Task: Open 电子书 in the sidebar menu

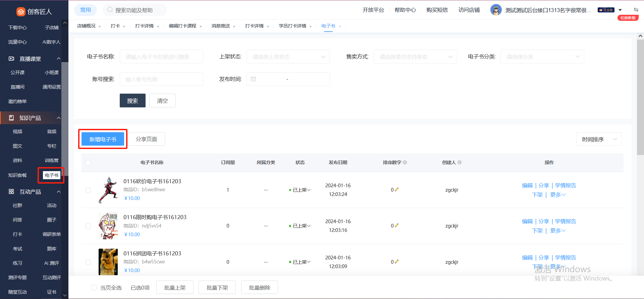Action: 51,175
